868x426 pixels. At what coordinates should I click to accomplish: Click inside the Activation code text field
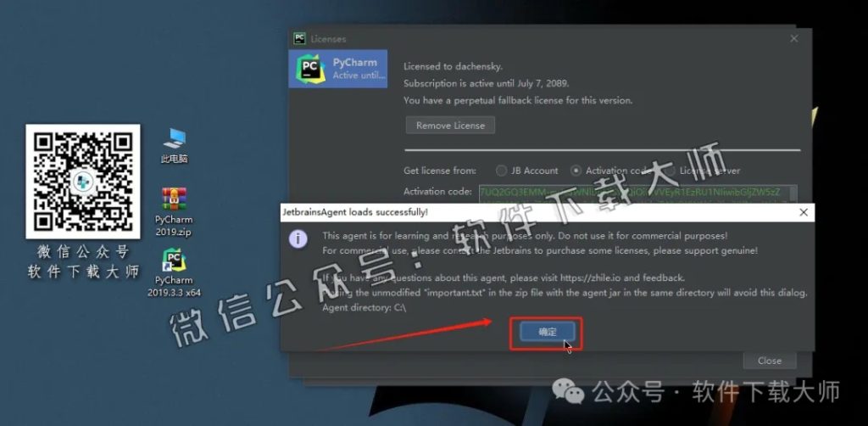(637, 193)
